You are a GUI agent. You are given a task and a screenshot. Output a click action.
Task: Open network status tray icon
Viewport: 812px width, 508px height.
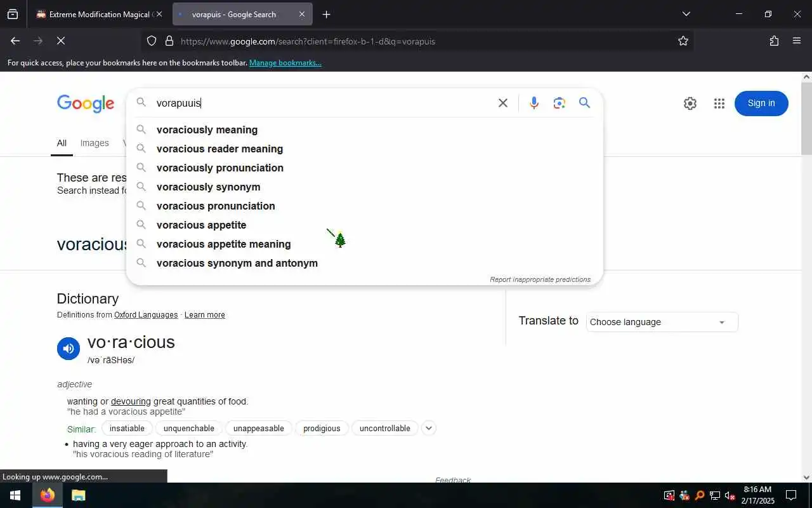pyautogui.click(x=715, y=496)
